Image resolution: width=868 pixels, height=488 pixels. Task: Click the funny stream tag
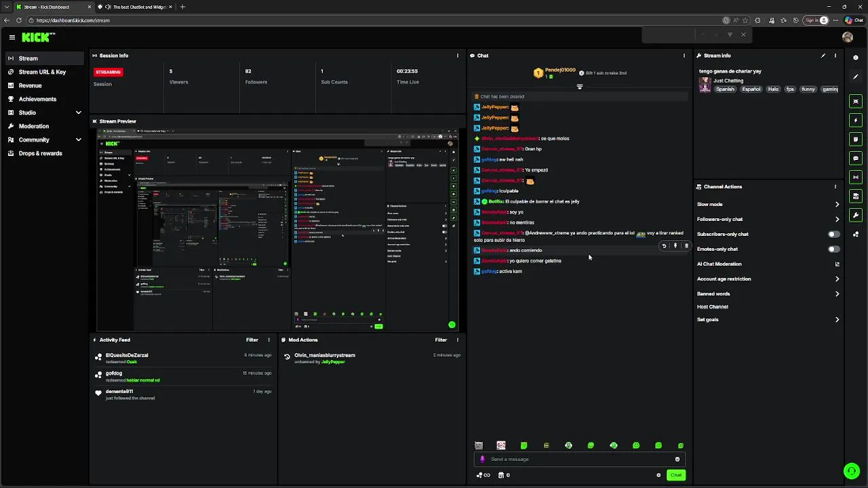pyautogui.click(x=808, y=89)
